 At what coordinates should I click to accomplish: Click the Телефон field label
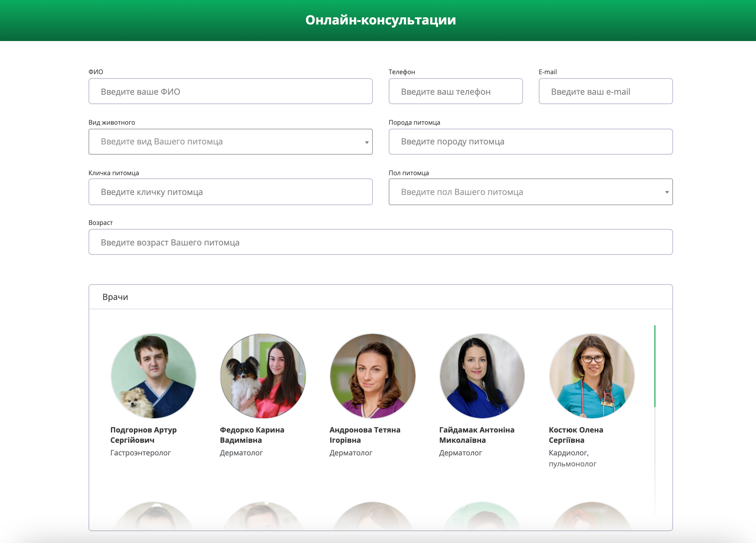[x=402, y=72]
